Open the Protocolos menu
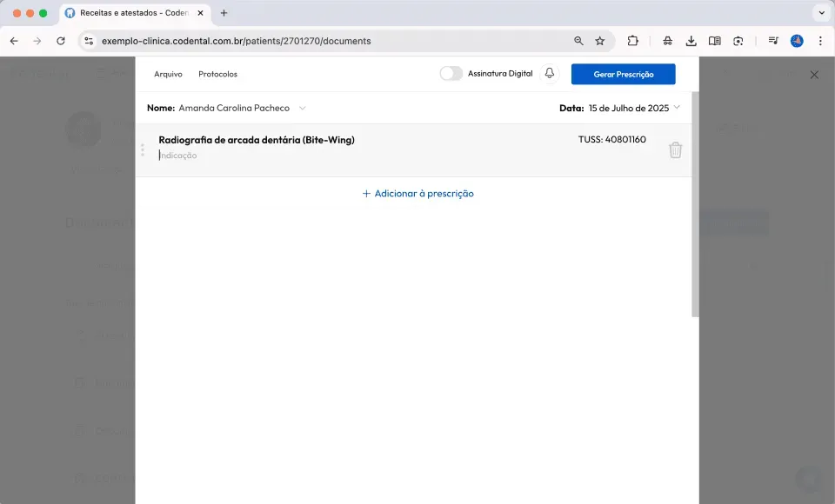 click(x=217, y=74)
